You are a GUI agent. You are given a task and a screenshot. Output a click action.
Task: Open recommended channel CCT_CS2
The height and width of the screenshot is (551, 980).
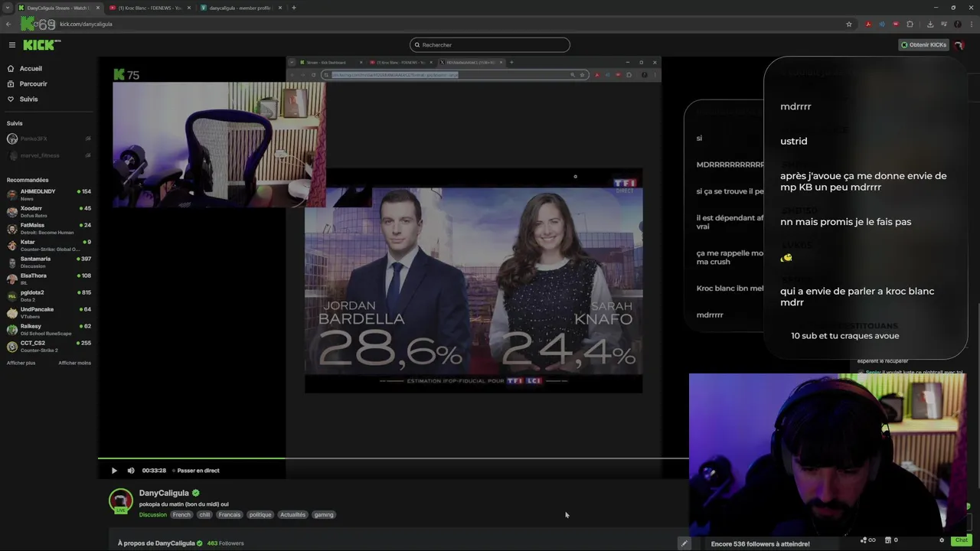(49, 346)
